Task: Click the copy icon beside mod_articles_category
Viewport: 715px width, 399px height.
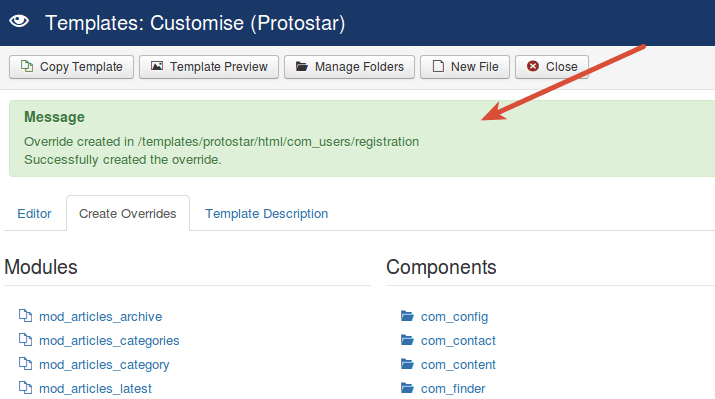Action: 26,364
